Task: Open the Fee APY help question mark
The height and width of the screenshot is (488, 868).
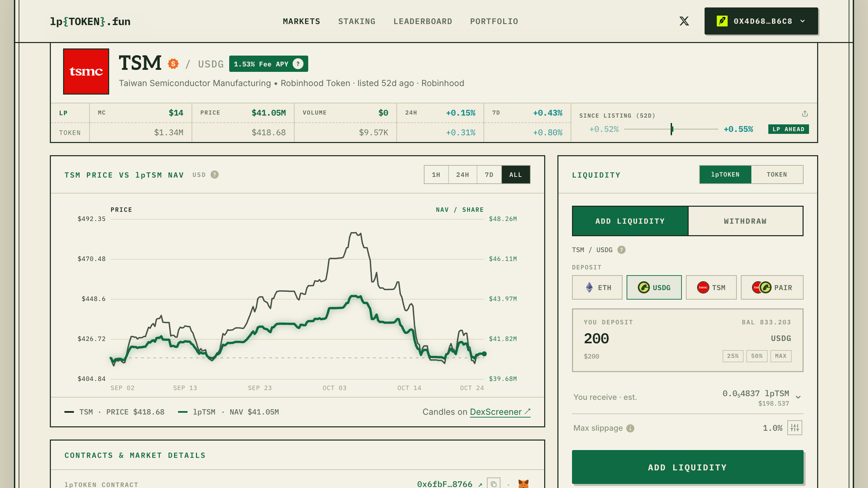Action: click(298, 64)
